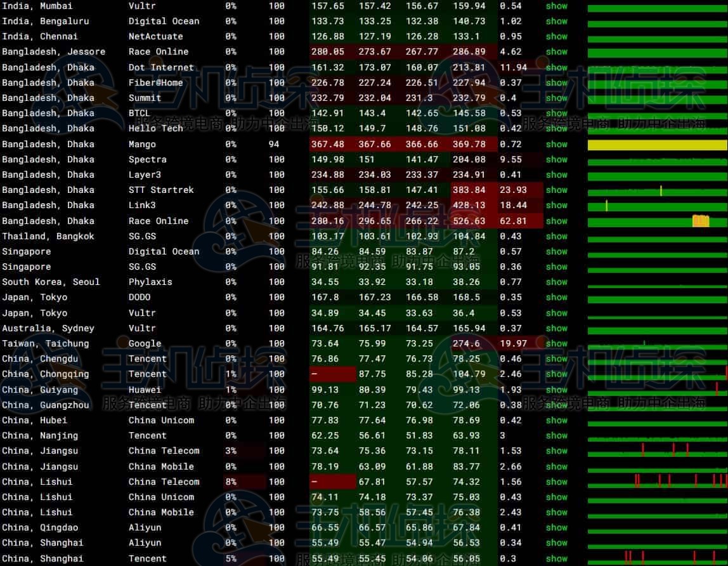728x566 pixels.
Task: Select 'Australia, Sydney' location text
Action: coord(48,329)
